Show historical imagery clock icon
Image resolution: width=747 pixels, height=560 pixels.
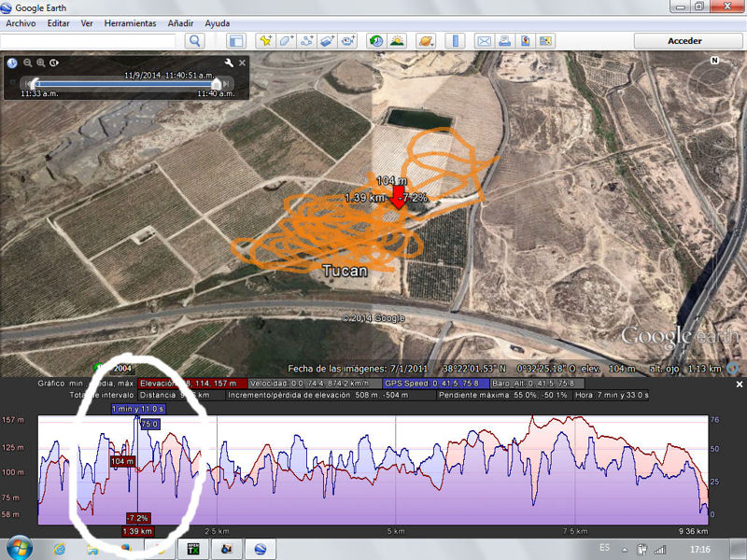(376, 41)
